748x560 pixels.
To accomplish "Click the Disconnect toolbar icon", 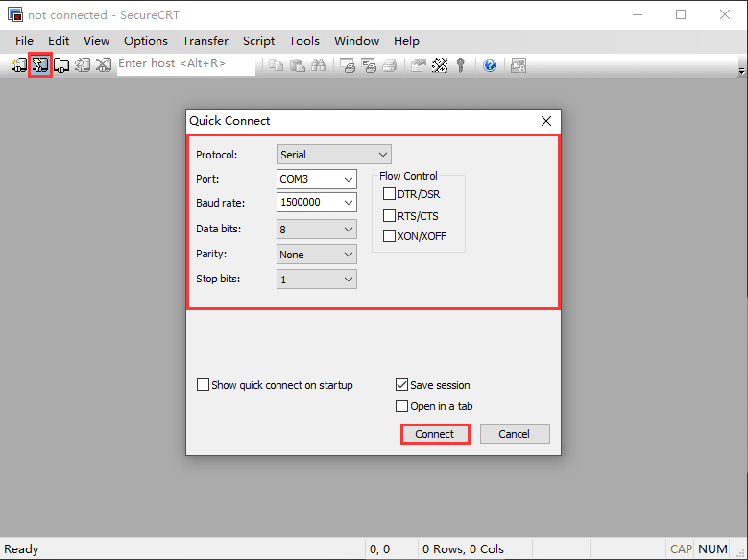I will (104, 65).
